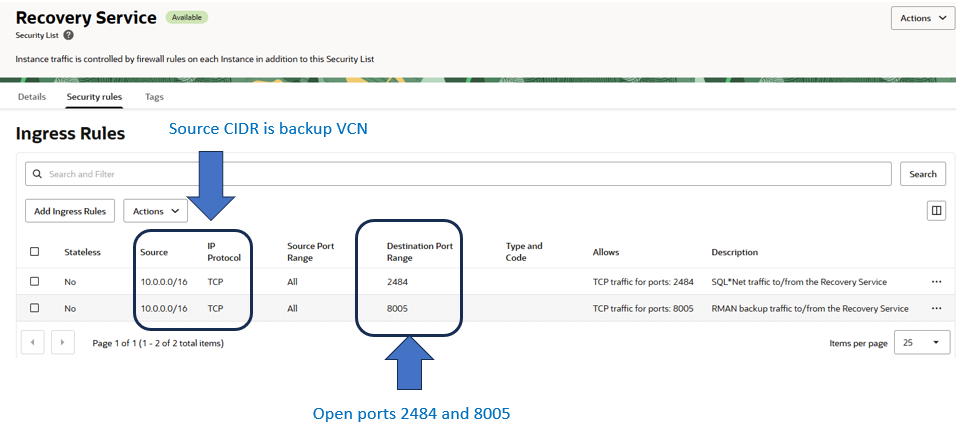Open the three-dot menu for the 8005 rule
The height and width of the screenshot is (440, 963).
936,308
